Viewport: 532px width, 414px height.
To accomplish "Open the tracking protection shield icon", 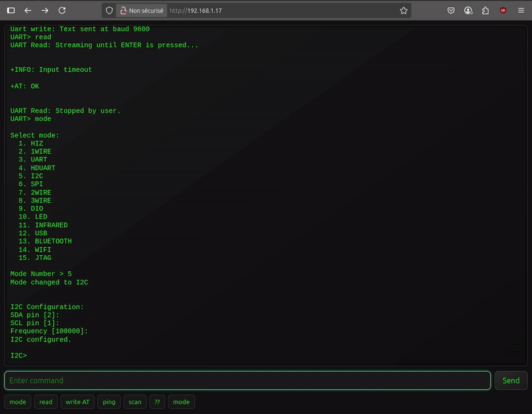I will (110, 11).
